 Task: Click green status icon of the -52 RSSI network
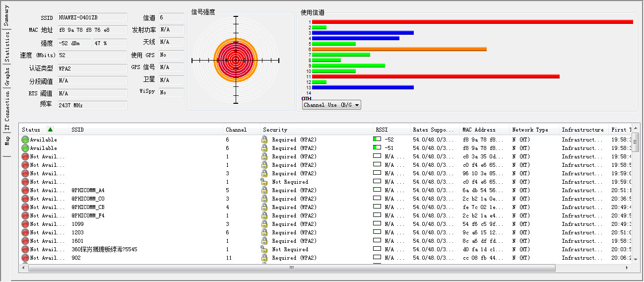click(25, 140)
